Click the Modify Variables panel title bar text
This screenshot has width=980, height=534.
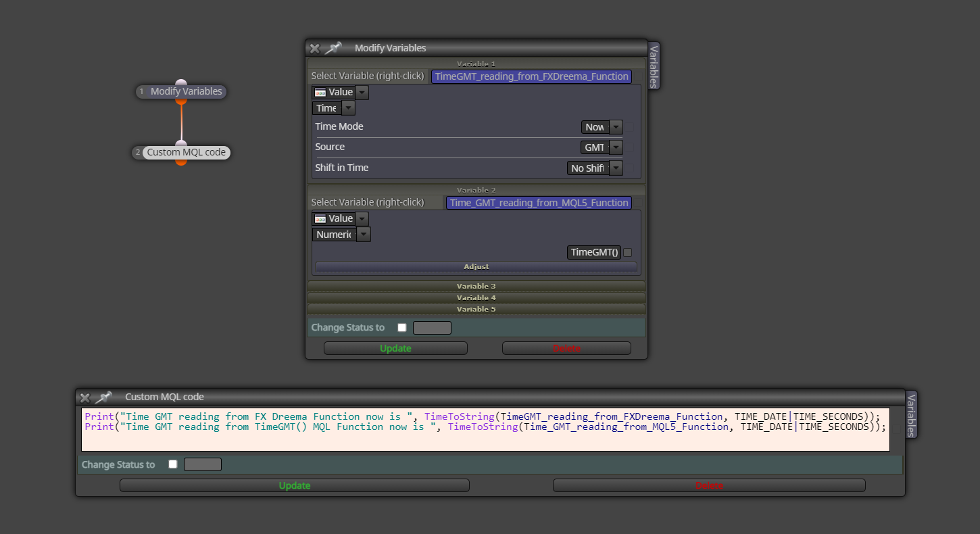point(391,48)
